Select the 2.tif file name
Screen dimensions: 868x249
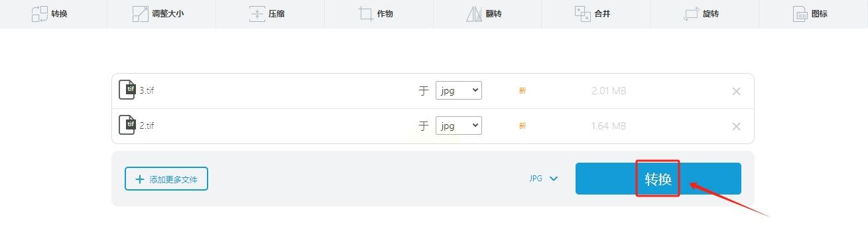tap(147, 125)
